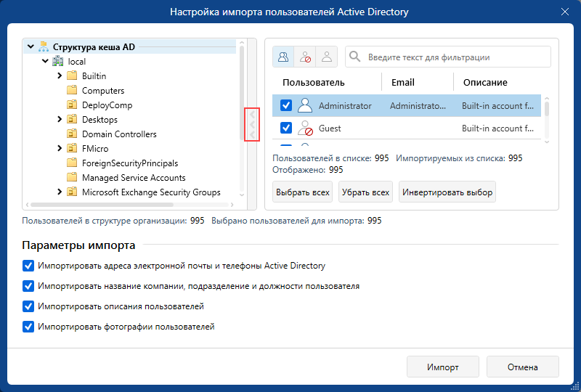581x392 pixels.
Task: Uncheck the Guest user checkbox
Action: point(285,128)
